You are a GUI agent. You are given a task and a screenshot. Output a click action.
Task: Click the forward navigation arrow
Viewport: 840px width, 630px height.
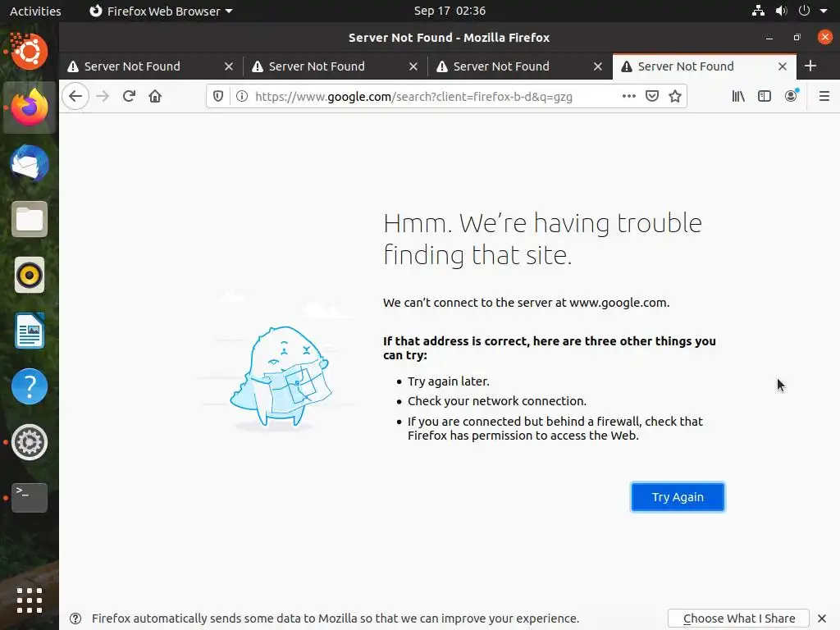point(103,97)
